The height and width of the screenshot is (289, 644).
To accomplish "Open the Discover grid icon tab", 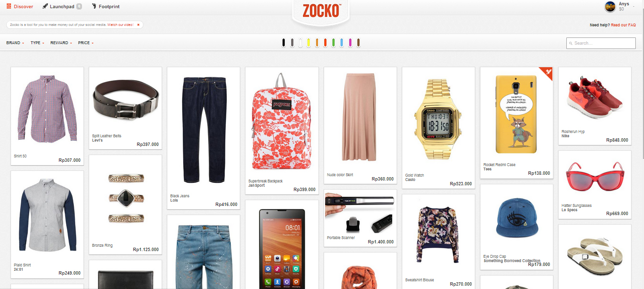I will pos(9,6).
